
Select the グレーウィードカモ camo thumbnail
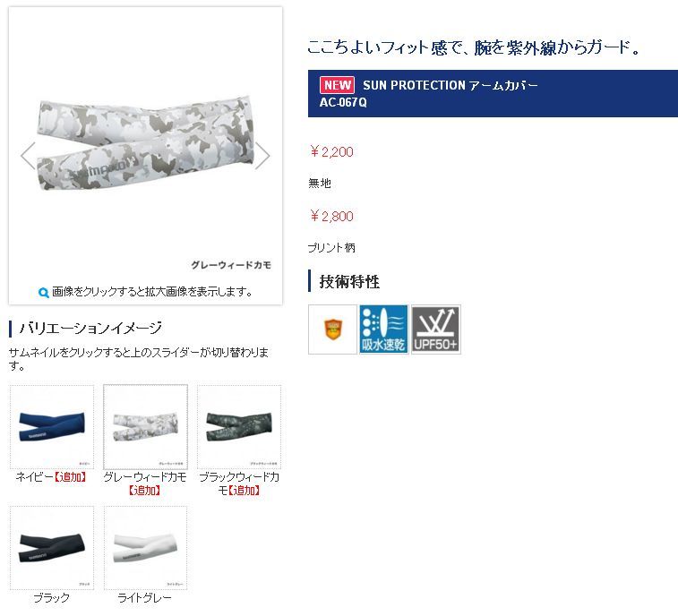tap(145, 427)
